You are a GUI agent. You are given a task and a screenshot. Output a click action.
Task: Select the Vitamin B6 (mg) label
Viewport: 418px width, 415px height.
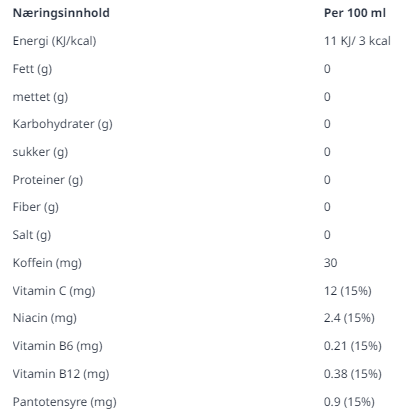58,346
